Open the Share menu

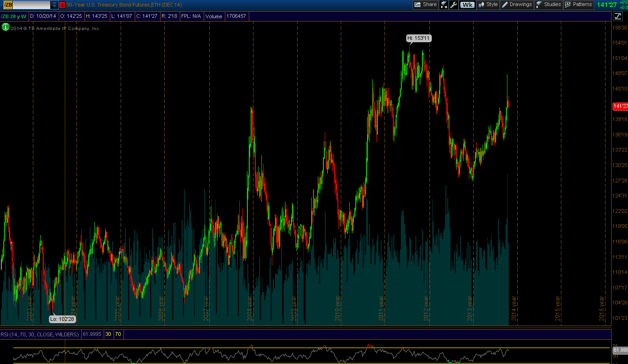click(426, 5)
